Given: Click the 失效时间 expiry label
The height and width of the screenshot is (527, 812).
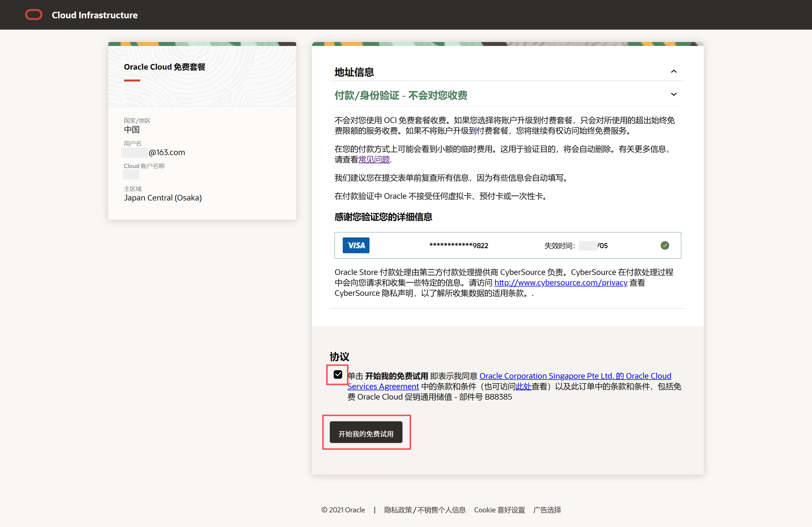Looking at the screenshot, I should pos(559,245).
